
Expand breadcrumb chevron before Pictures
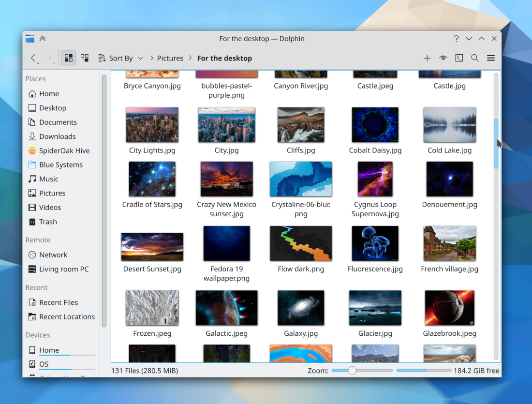151,58
